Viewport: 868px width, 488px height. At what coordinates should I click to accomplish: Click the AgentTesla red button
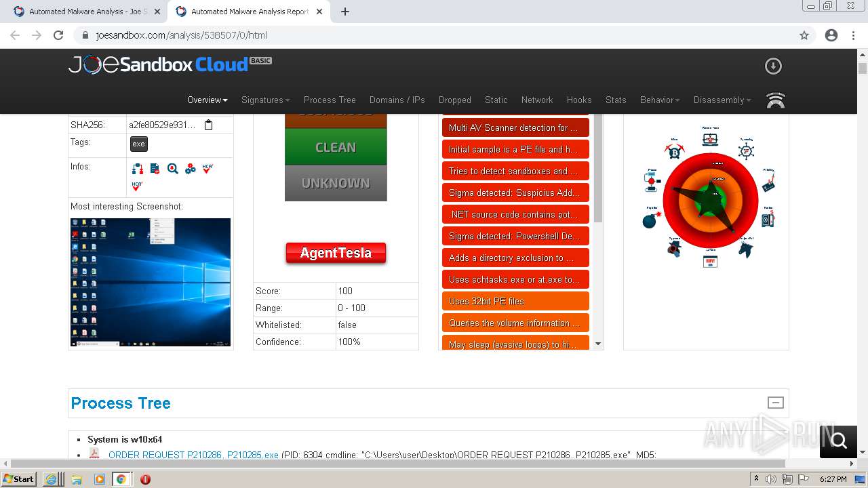tap(336, 253)
